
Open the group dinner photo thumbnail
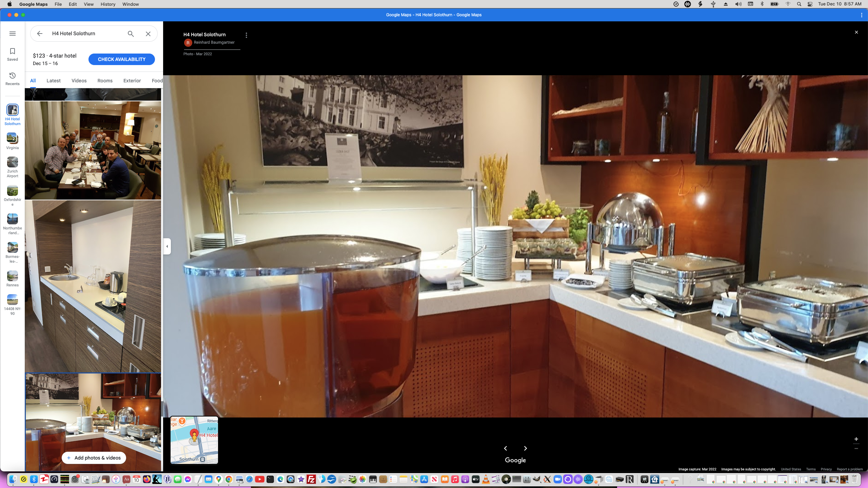pyautogui.click(x=93, y=150)
